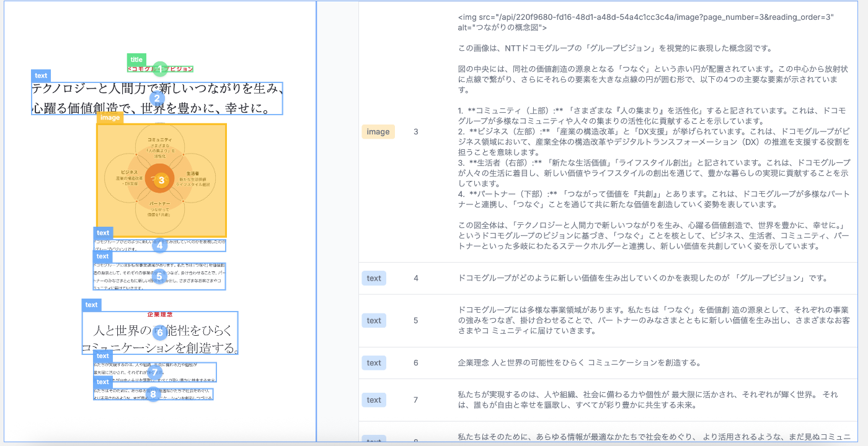868x446 pixels.
Task: Click list item "1. **コミュニティ（上部）"
Action: coord(652,116)
